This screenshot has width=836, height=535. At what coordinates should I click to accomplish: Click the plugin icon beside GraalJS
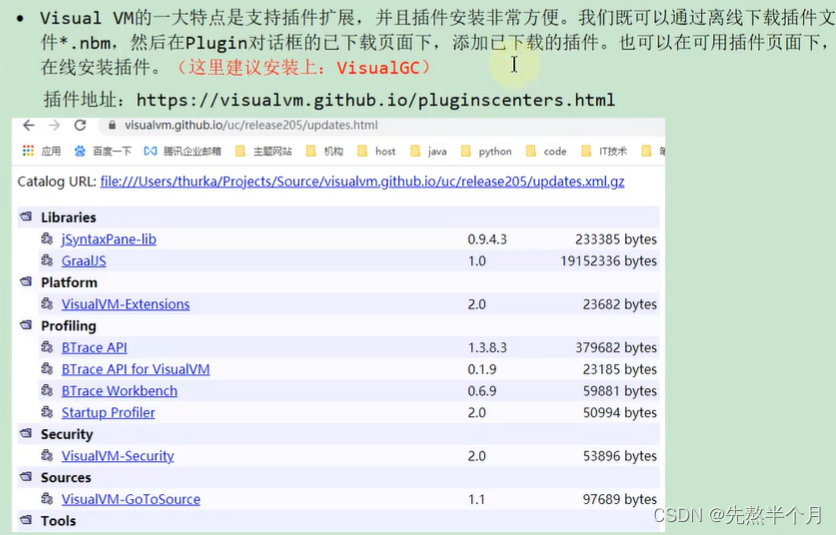[47, 260]
